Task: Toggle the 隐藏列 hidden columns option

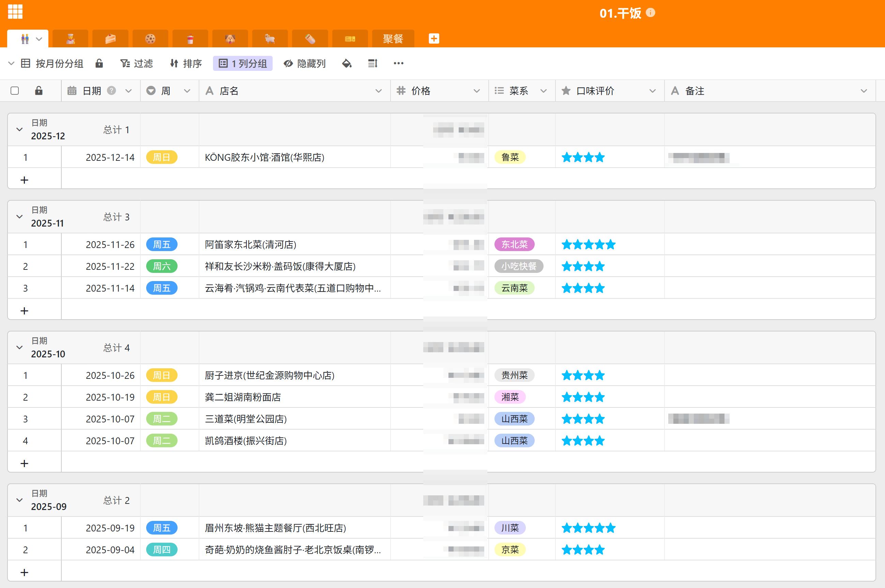Action: 305,63
